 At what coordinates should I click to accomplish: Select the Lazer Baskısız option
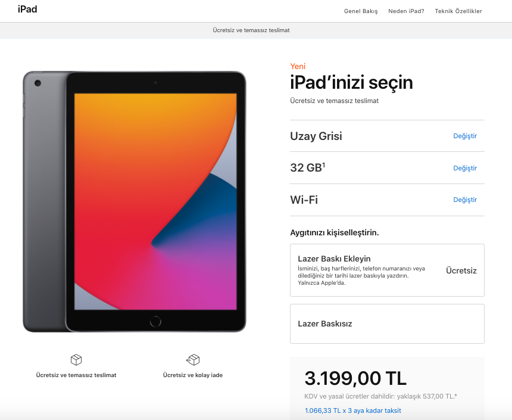(387, 324)
